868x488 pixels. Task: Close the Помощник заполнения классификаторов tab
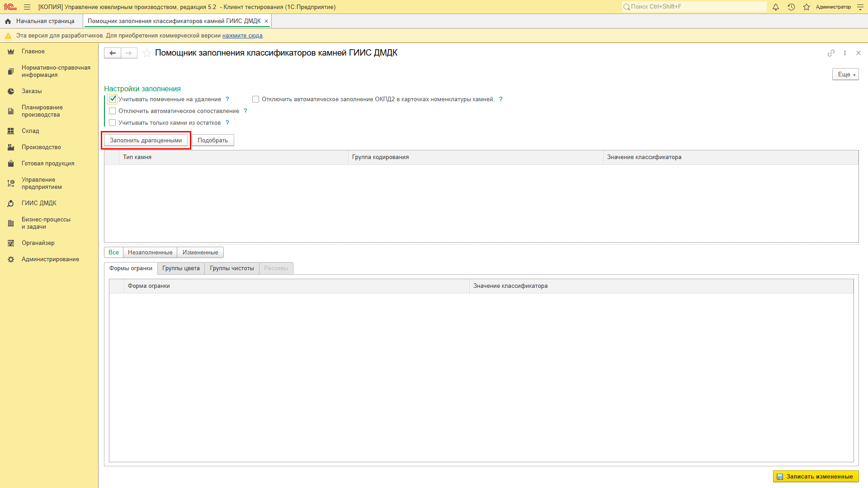coord(266,21)
